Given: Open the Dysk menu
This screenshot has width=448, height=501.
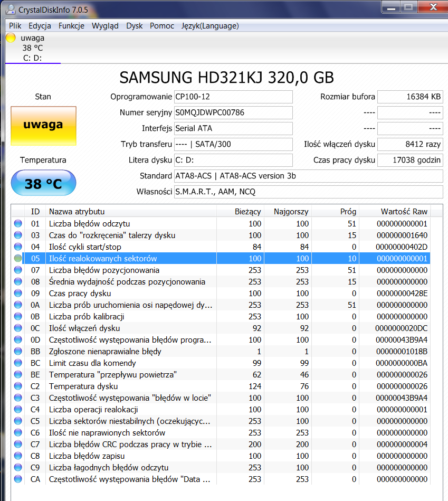Looking at the screenshot, I should (x=134, y=26).
